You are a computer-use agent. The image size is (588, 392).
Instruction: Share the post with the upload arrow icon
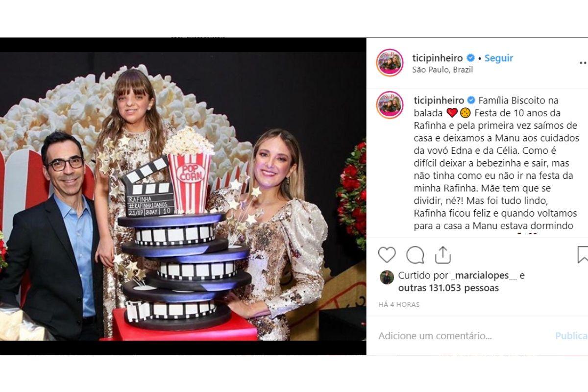coord(442,254)
